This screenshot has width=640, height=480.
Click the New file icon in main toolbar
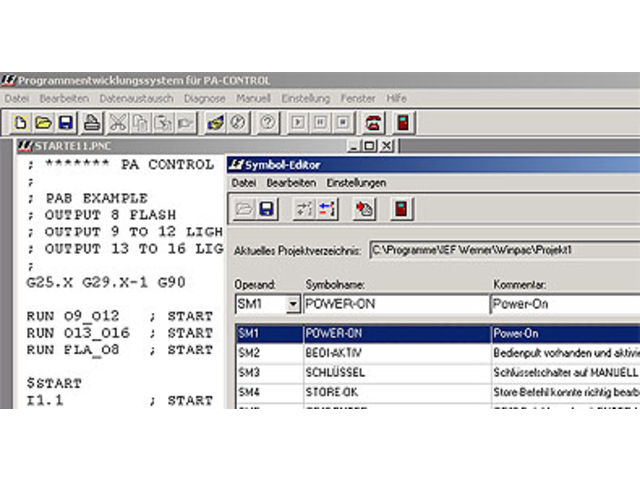(20, 122)
